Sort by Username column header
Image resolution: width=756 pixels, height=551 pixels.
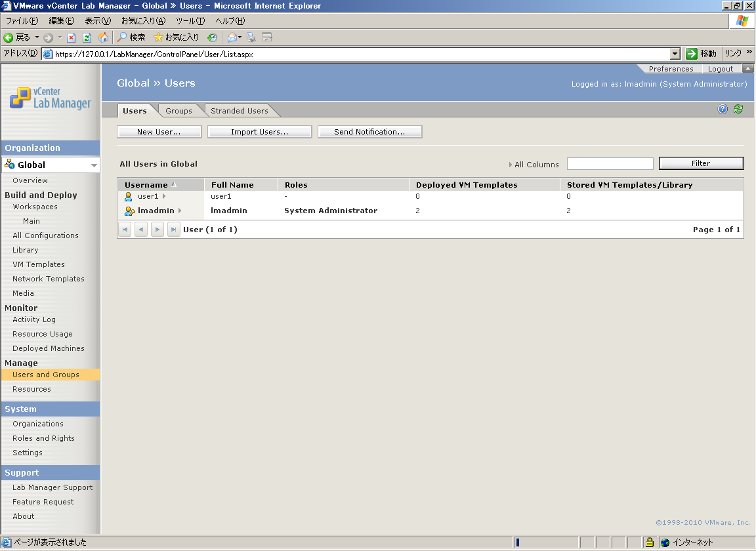coord(146,184)
